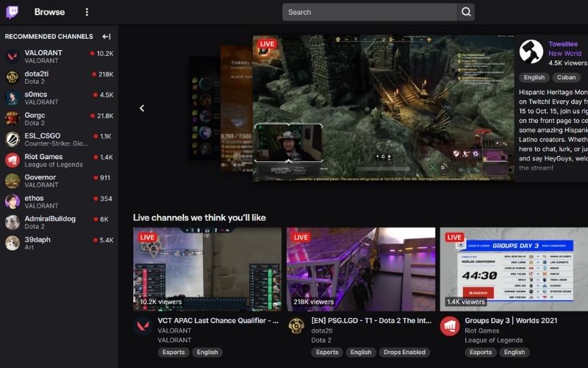
Task: Open VALORANT channel avatar in sidebar
Action: point(12,57)
